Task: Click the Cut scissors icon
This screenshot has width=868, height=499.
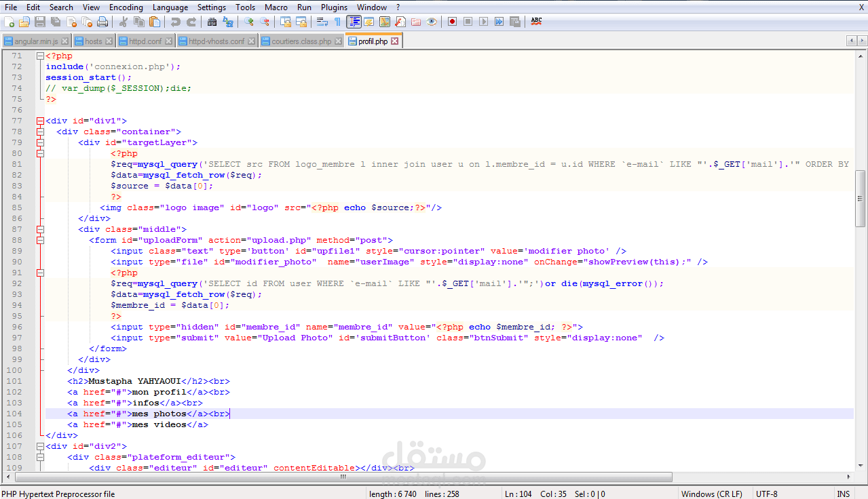Action: click(x=124, y=22)
